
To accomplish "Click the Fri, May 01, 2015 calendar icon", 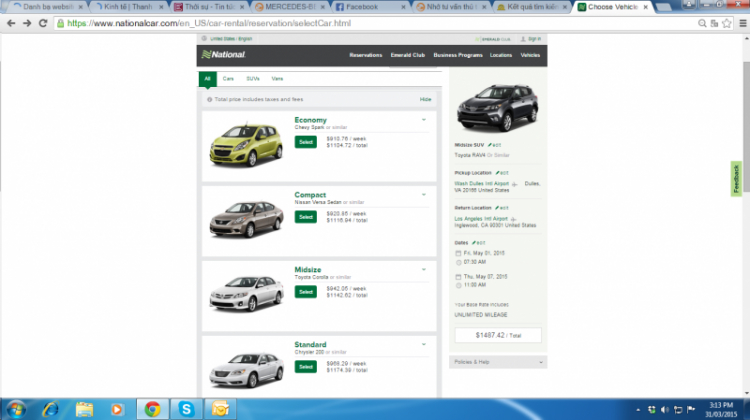I will 458,253.
